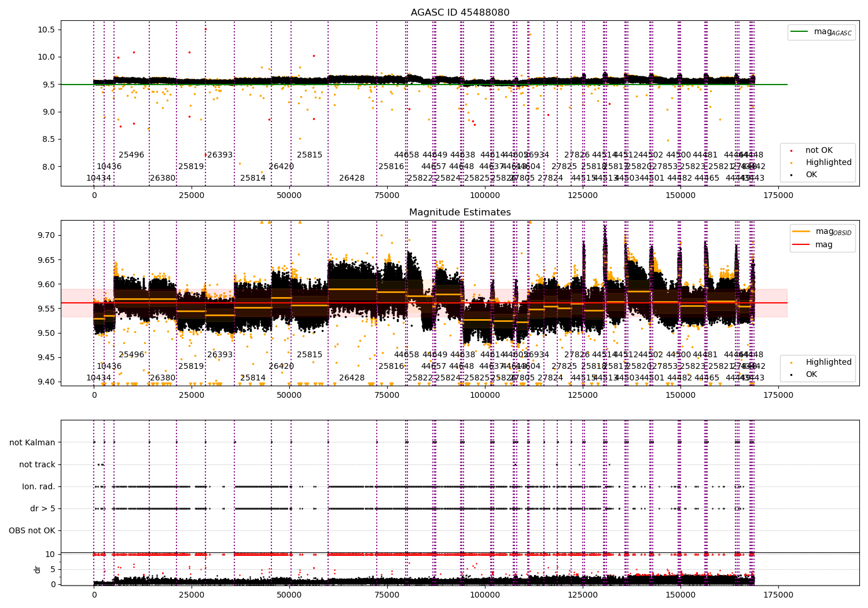Click the 5 tick on the dr axis
Screen dimensions: 868x608
pos(53,569)
